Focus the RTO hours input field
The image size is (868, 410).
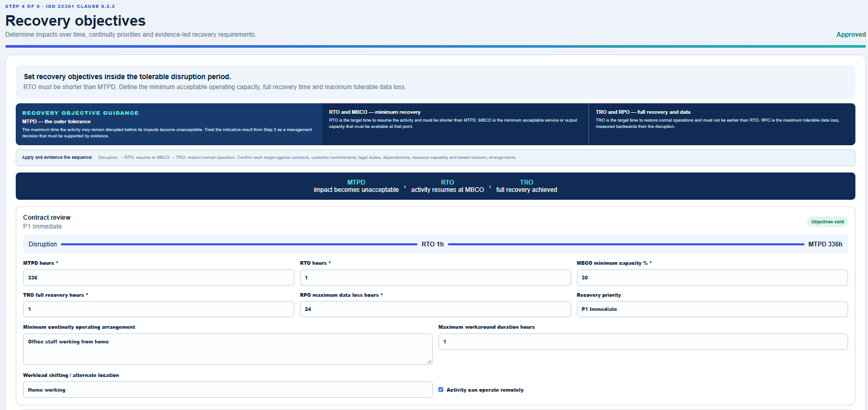click(x=435, y=277)
